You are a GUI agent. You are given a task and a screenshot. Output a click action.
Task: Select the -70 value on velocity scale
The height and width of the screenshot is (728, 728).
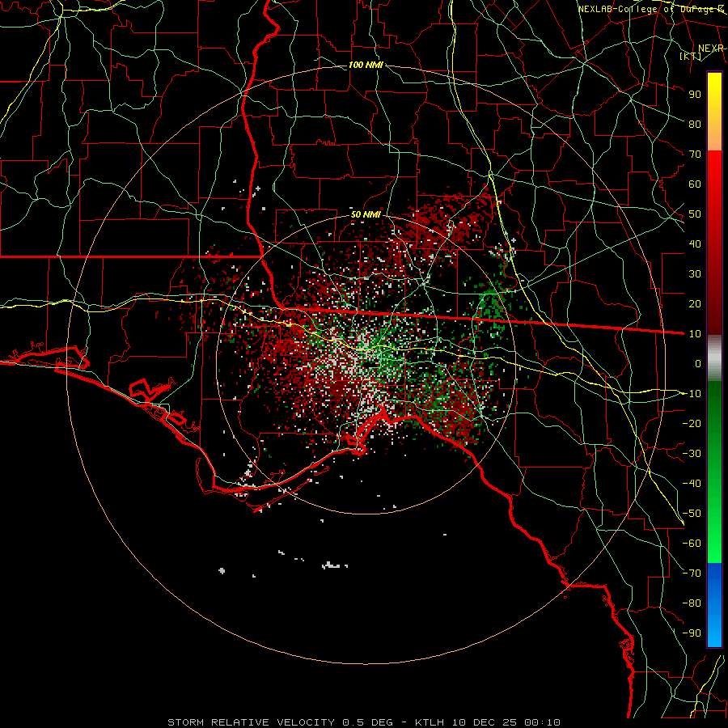692,574
